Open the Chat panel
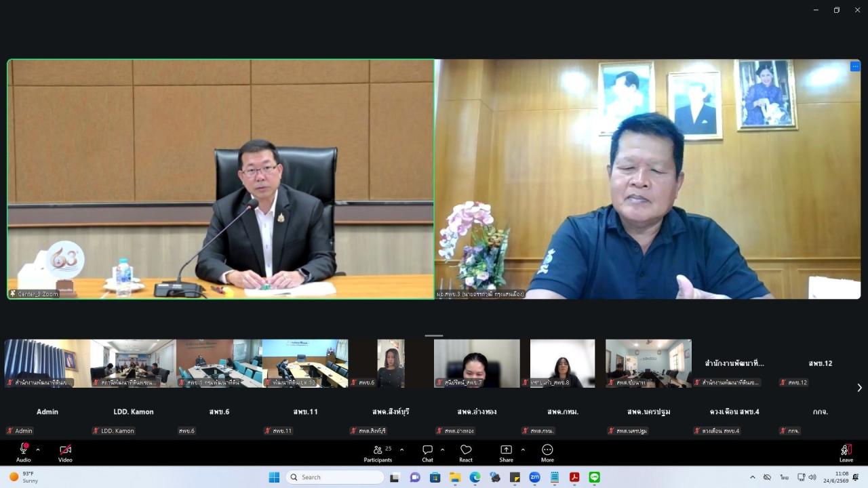 click(x=427, y=453)
